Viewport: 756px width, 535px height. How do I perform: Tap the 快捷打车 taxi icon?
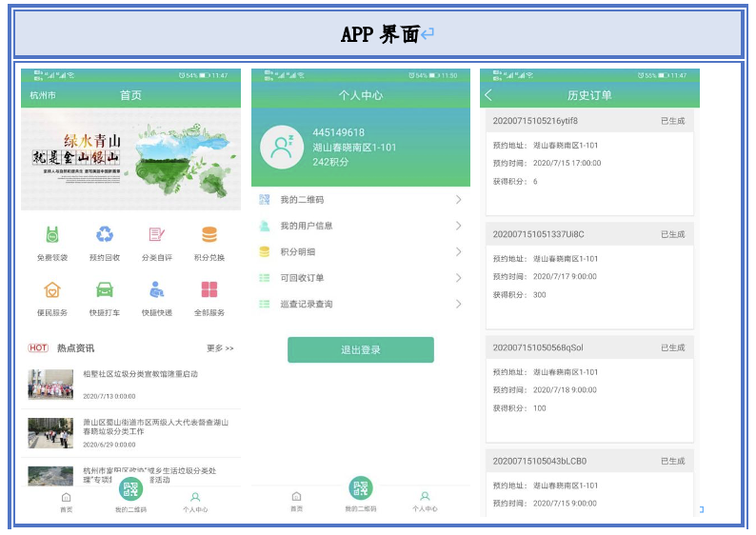(104, 289)
